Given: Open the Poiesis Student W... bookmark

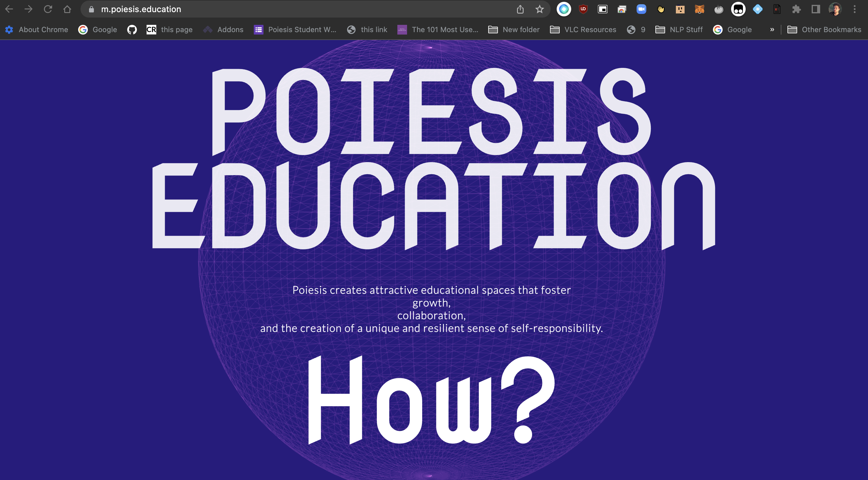Looking at the screenshot, I should 295,30.
